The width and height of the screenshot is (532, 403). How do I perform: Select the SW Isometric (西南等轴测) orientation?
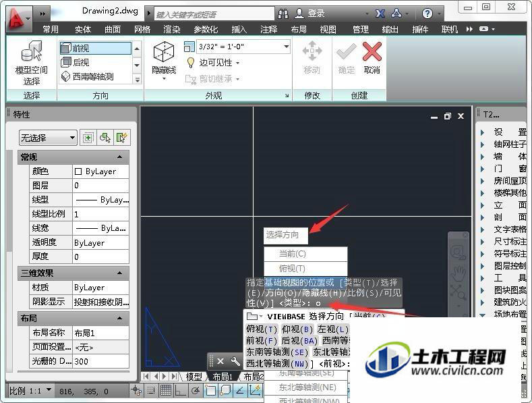[x=96, y=76]
